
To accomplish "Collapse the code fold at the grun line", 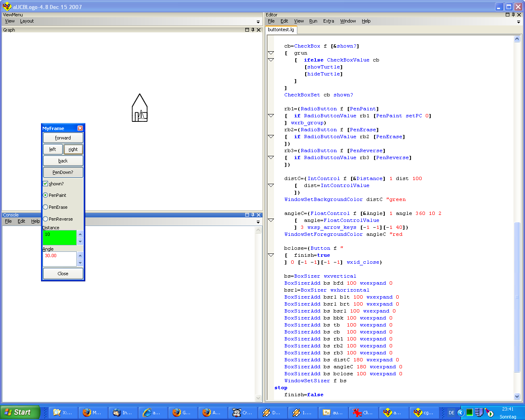I will point(271,53).
